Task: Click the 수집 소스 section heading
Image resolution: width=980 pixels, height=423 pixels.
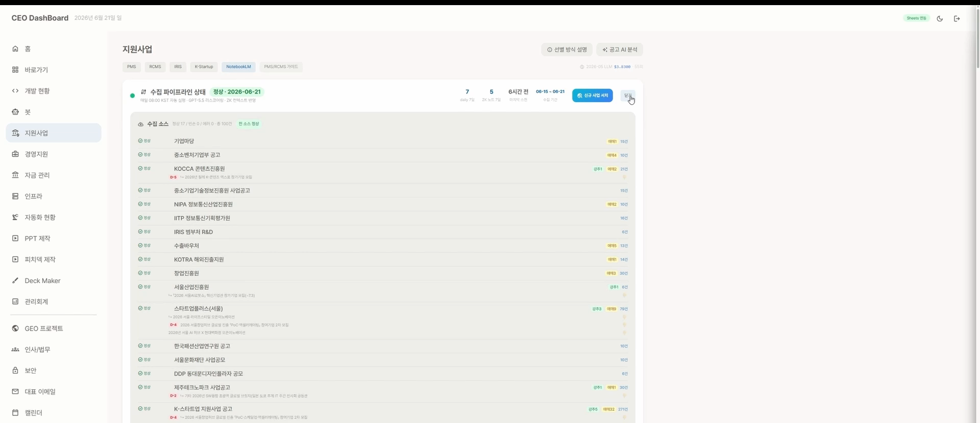Action: click(158, 124)
